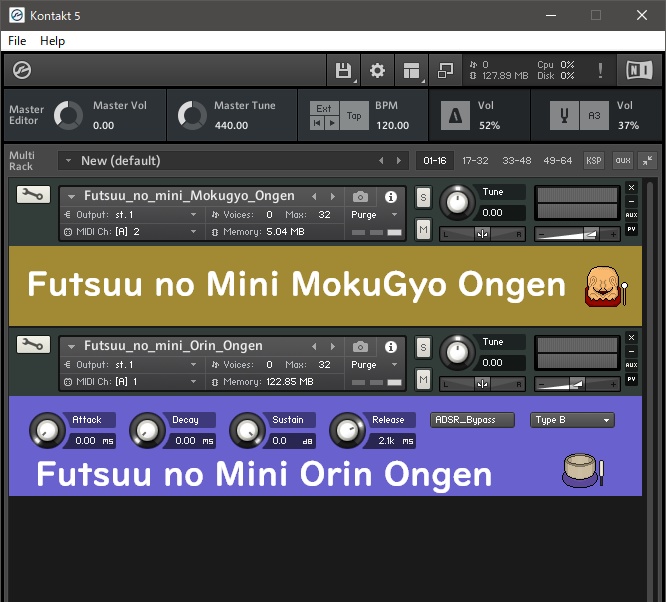The image size is (666, 602).
Task: Click the aux outputs button
Action: 623,161
